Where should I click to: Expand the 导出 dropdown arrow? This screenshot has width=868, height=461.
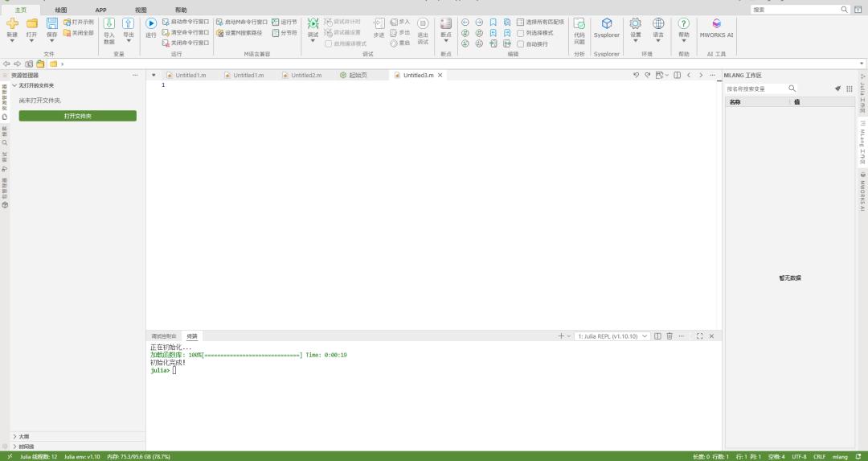[x=128, y=41]
